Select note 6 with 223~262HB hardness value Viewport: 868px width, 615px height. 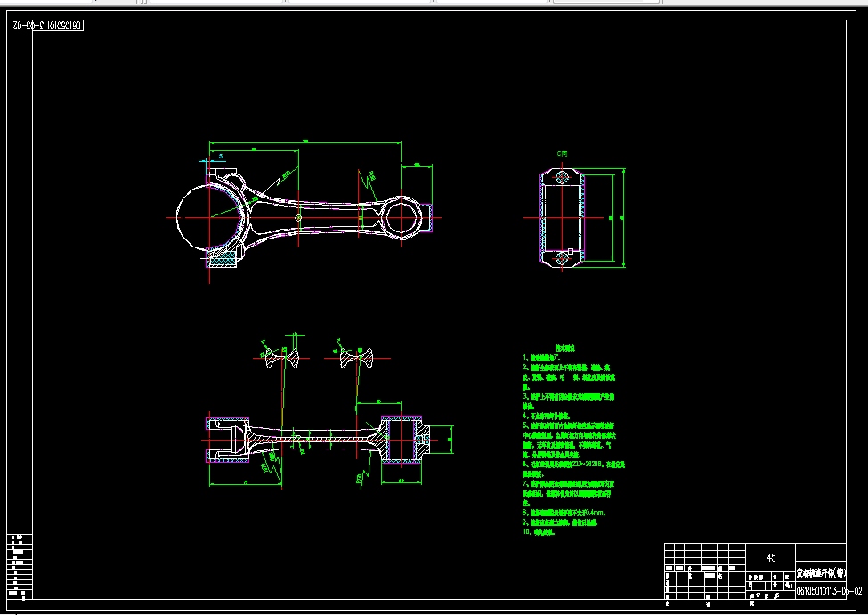pyautogui.click(x=573, y=469)
